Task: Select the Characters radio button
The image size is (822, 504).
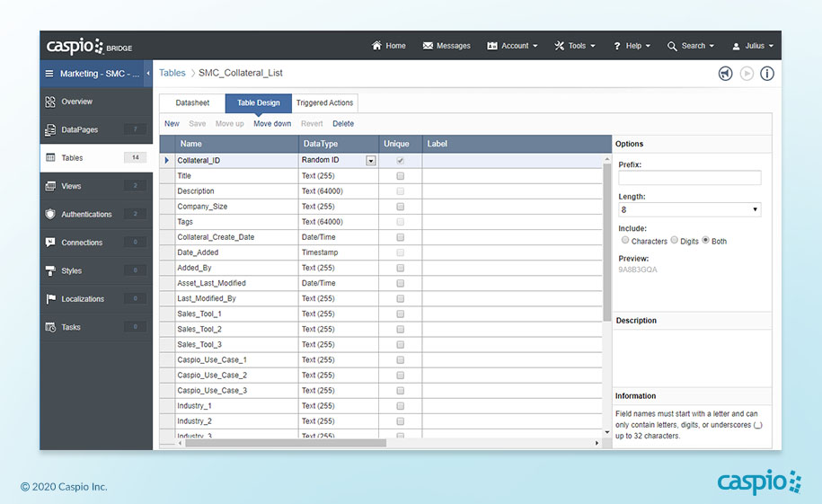Action: click(x=625, y=241)
